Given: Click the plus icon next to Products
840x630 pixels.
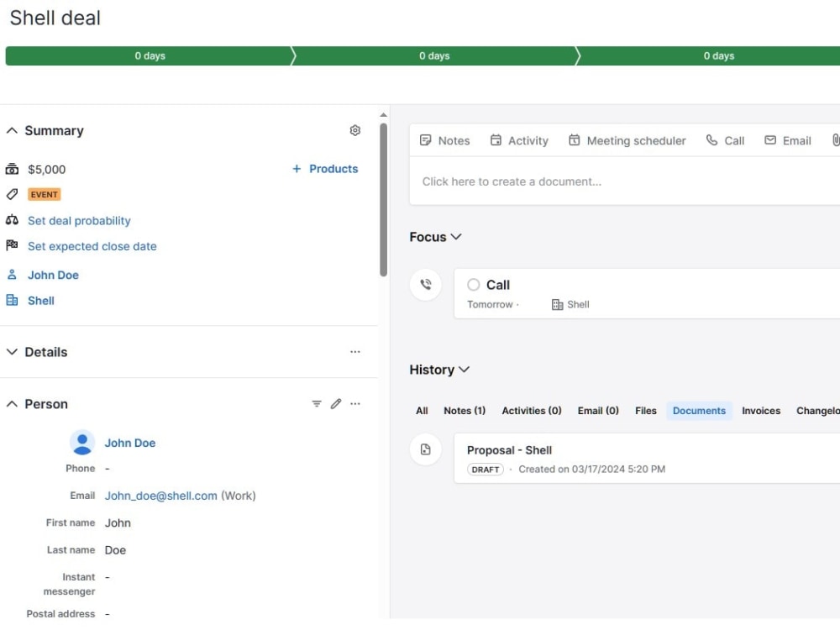Looking at the screenshot, I should click(x=297, y=169).
